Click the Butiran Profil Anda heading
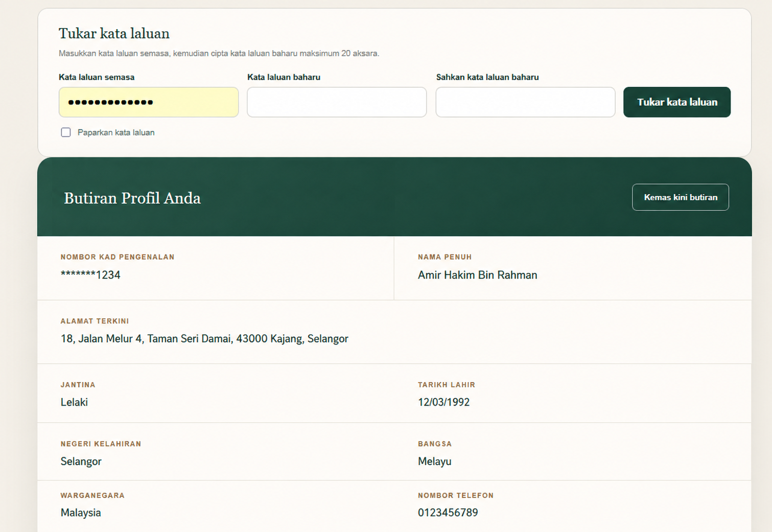 (132, 198)
